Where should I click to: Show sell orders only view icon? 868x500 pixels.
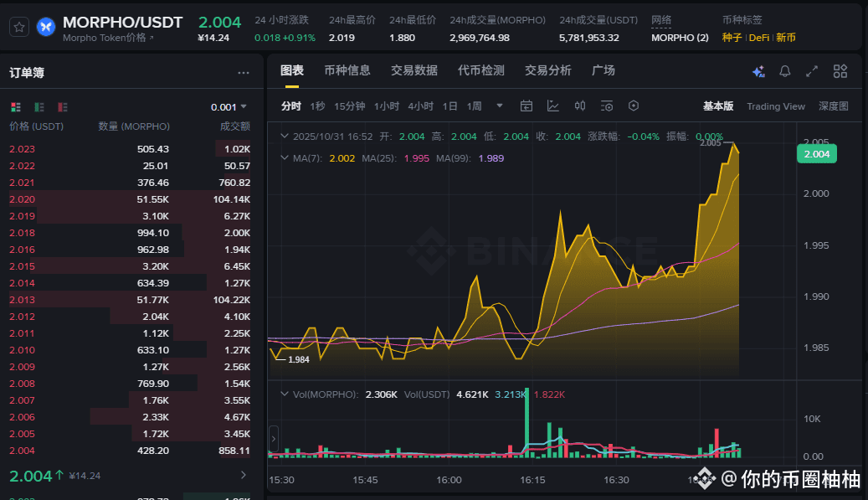tap(63, 107)
